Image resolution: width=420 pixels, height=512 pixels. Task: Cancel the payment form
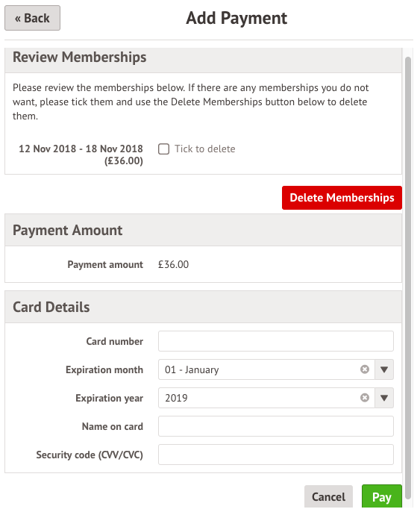tap(328, 496)
